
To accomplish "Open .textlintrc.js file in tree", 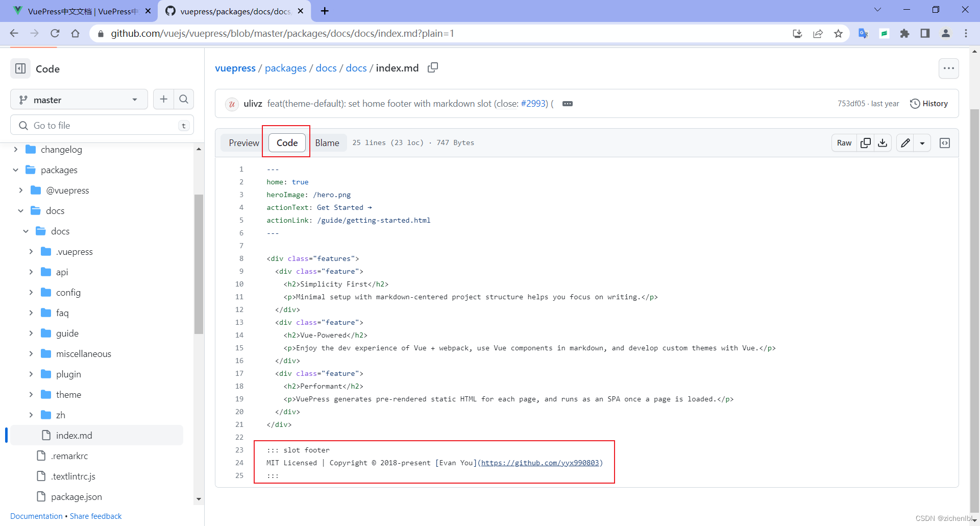I will pyautogui.click(x=73, y=476).
